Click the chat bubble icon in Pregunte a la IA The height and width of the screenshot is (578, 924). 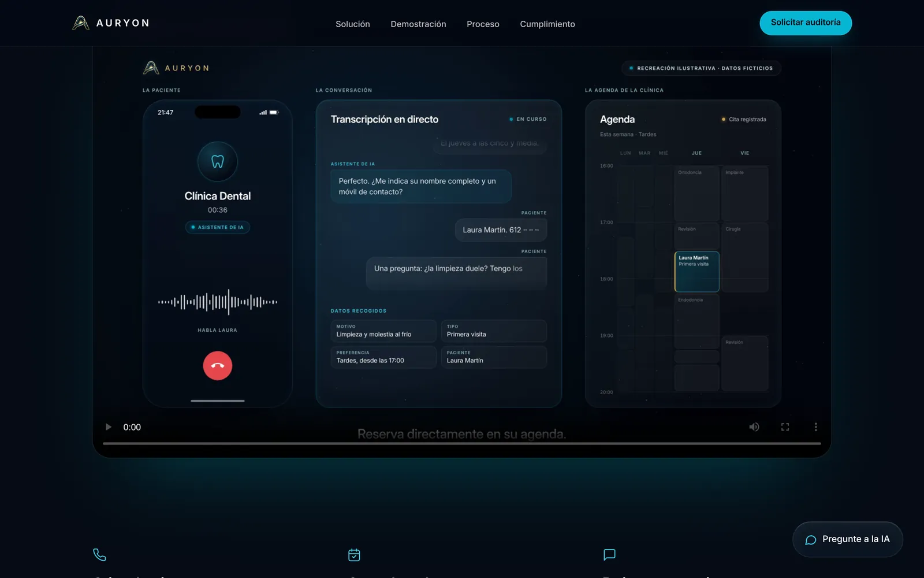point(811,540)
